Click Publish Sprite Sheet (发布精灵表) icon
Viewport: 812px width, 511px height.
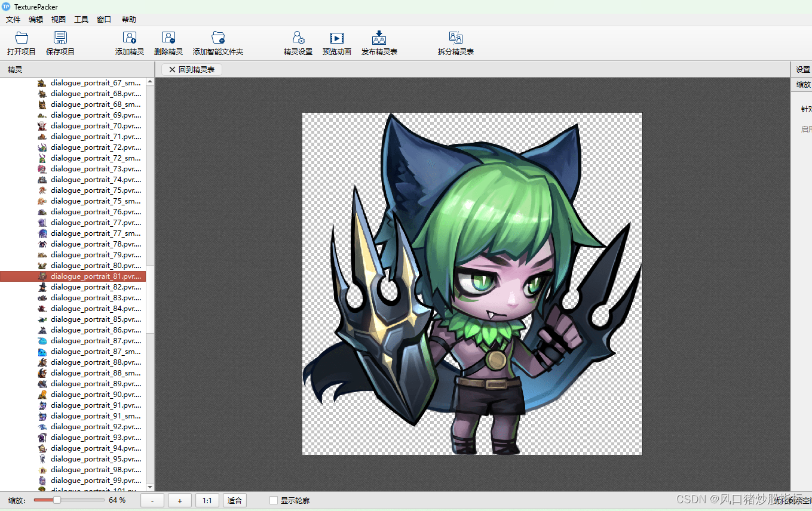(x=379, y=38)
